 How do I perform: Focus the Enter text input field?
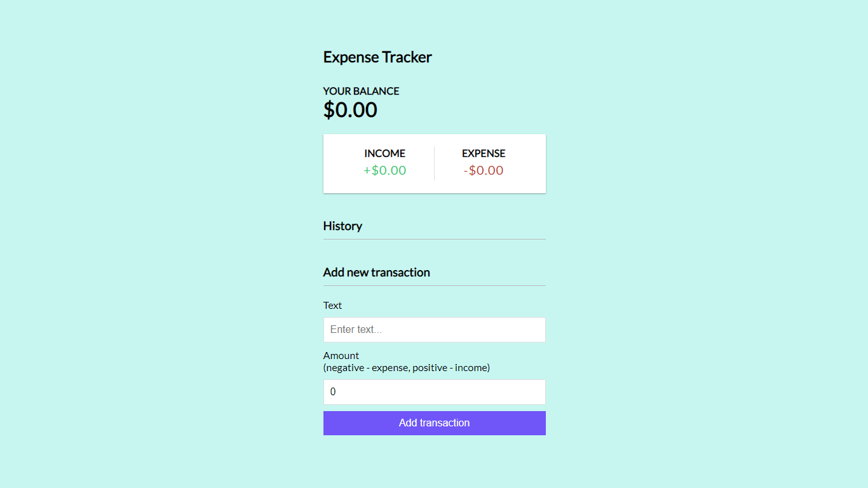click(x=434, y=330)
